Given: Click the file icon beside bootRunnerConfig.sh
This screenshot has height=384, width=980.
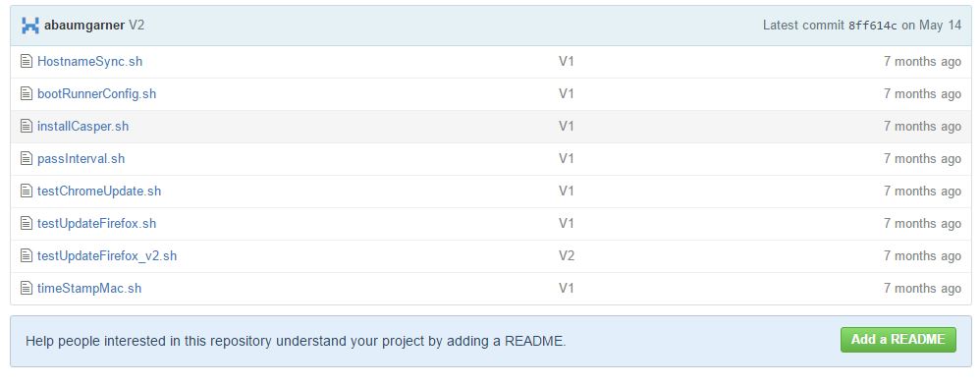Looking at the screenshot, I should 27,94.
